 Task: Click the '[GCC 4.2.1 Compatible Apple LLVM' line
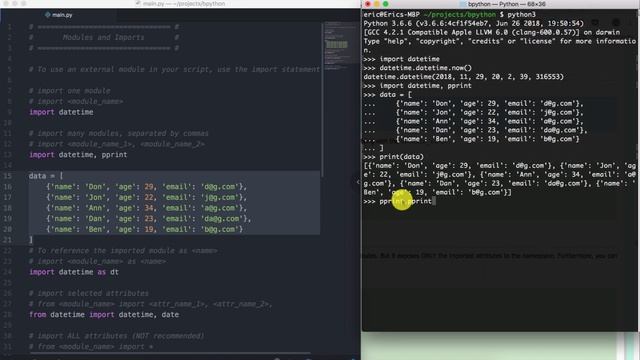(x=491, y=32)
